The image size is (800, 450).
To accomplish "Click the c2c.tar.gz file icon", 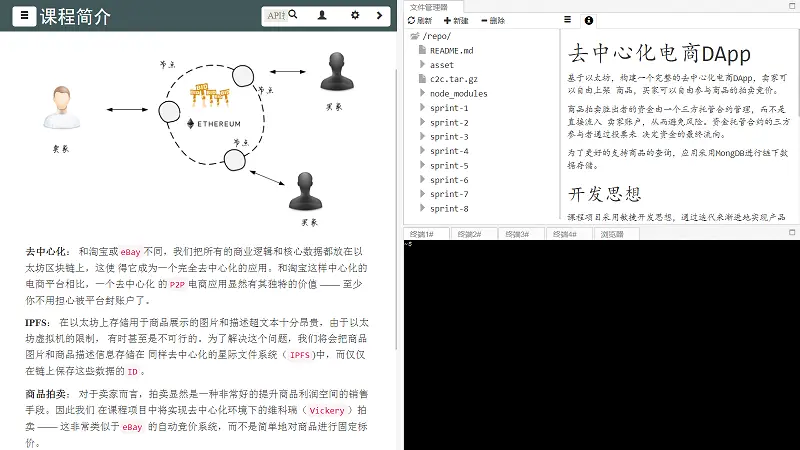I will point(422,79).
